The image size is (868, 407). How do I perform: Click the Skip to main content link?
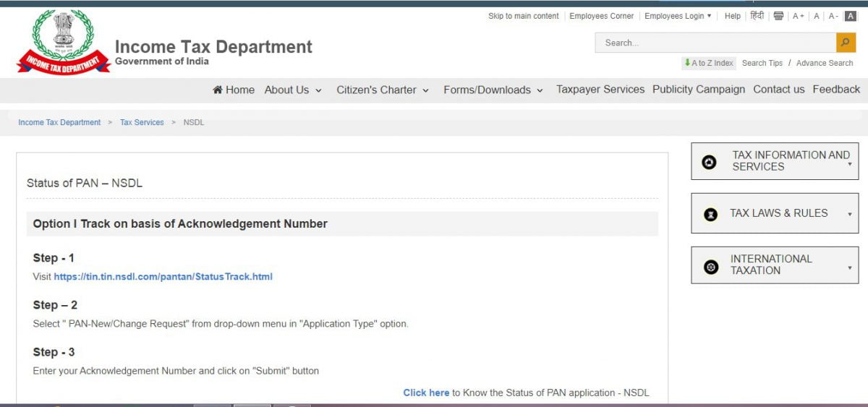(524, 16)
